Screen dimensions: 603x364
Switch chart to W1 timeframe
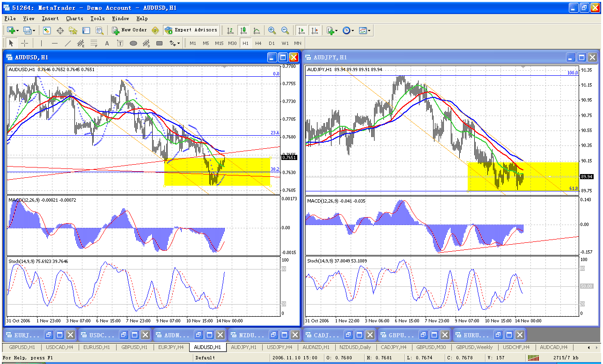285,44
